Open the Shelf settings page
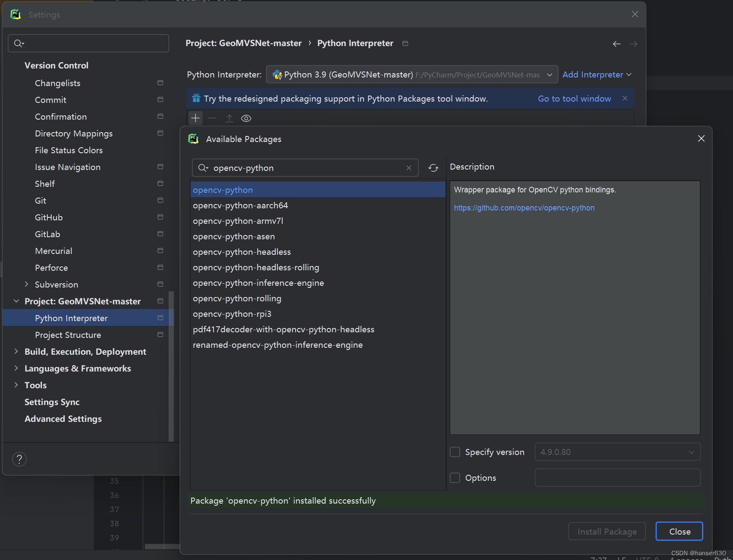The width and height of the screenshot is (733, 560). click(45, 184)
